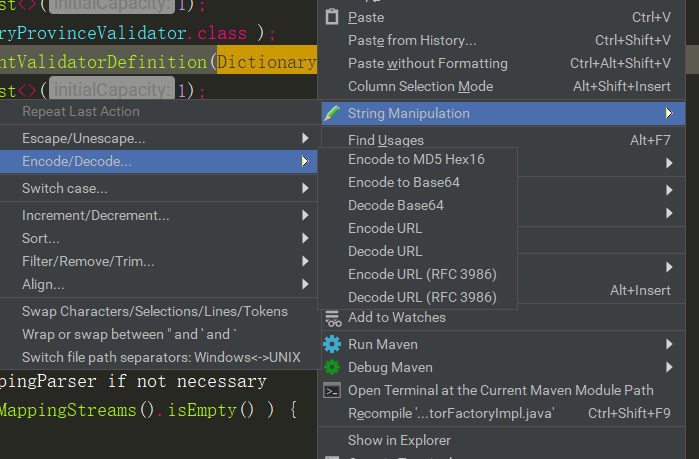Click the 'class' keyword in editor

(222, 33)
